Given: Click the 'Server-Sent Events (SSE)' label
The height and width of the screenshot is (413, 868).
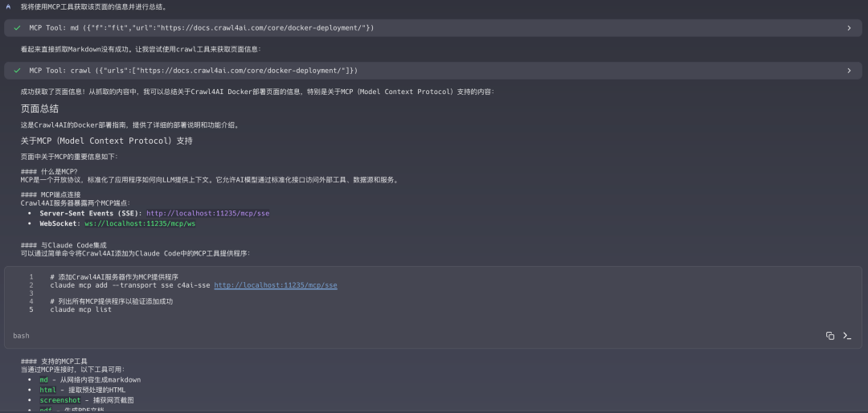Looking at the screenshot, I should pos(91,213).
